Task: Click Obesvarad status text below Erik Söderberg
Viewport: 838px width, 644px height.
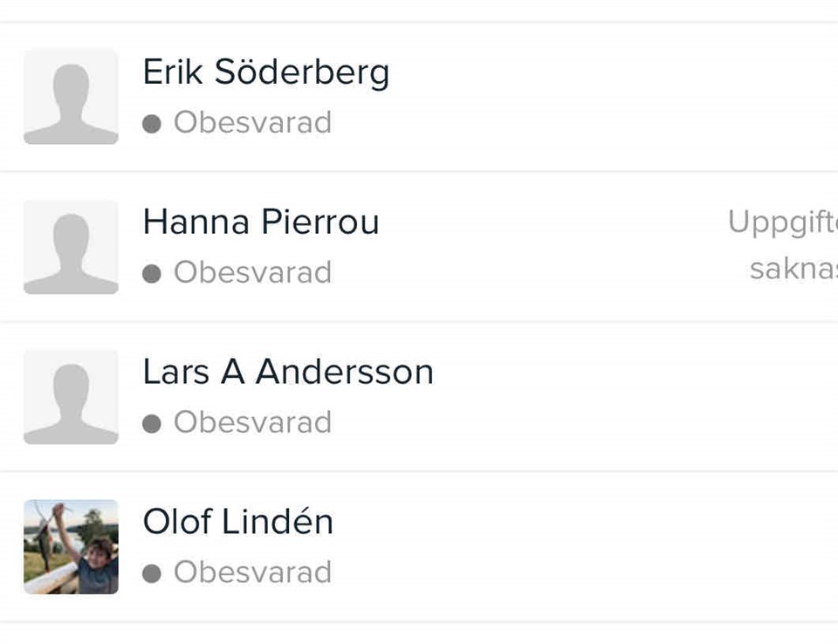Action: tap(252, 123)
